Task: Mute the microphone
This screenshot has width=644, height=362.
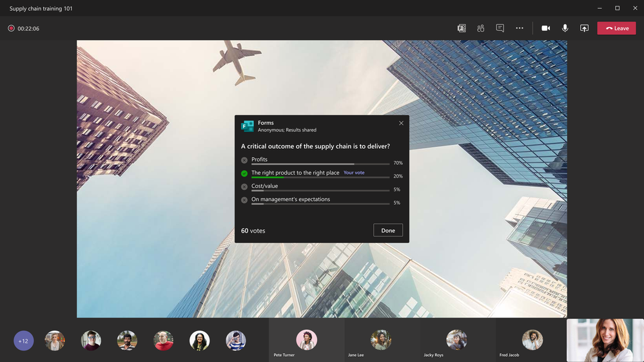Action: pos(565,28)
